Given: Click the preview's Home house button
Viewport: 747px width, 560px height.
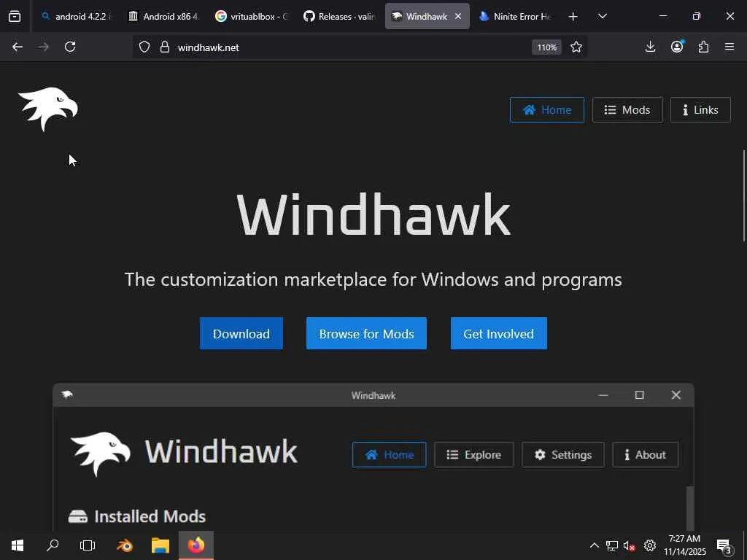Looking at the screenshot, I should pyautogui.click(x=390, y=455).
